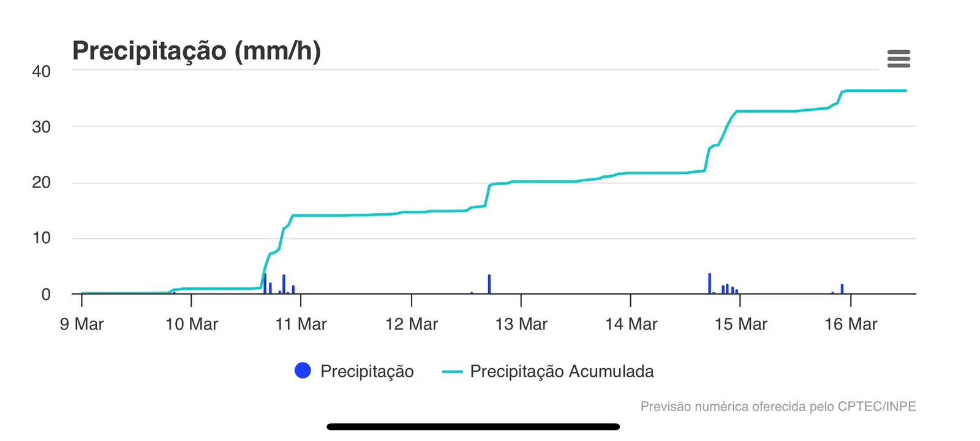Toggle the Precipitação Acumulada legend label
This screenshot has width=980, height=441.
[562, 371]
